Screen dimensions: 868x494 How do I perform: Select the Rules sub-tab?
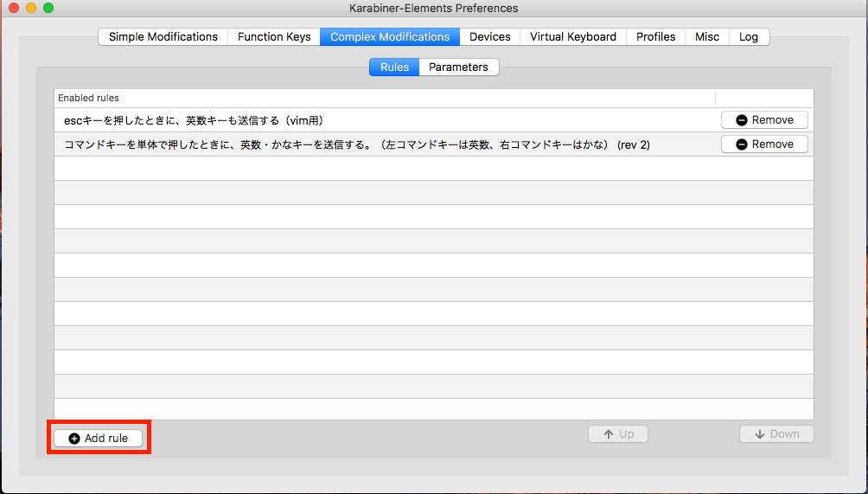pyautogui.click(x=394, y=67)
